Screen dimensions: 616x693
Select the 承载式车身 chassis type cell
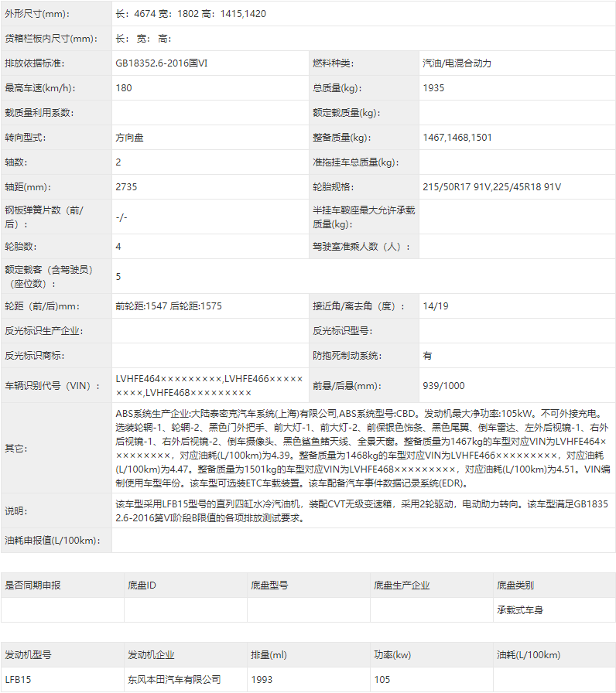(x=520, y=610)
